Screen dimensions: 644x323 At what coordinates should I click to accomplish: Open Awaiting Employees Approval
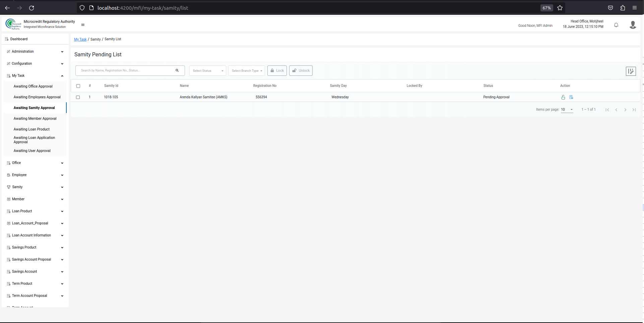point(37,97)
